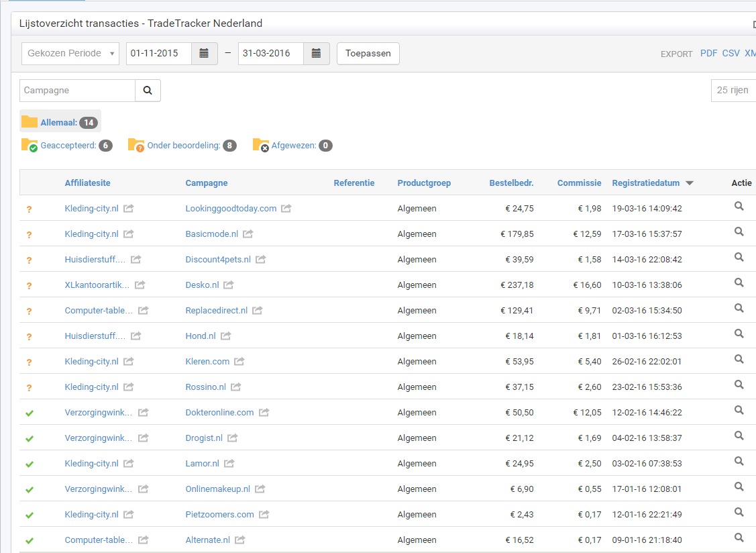View details of the Discount4pets.nl transaction

tap(739, 257)
